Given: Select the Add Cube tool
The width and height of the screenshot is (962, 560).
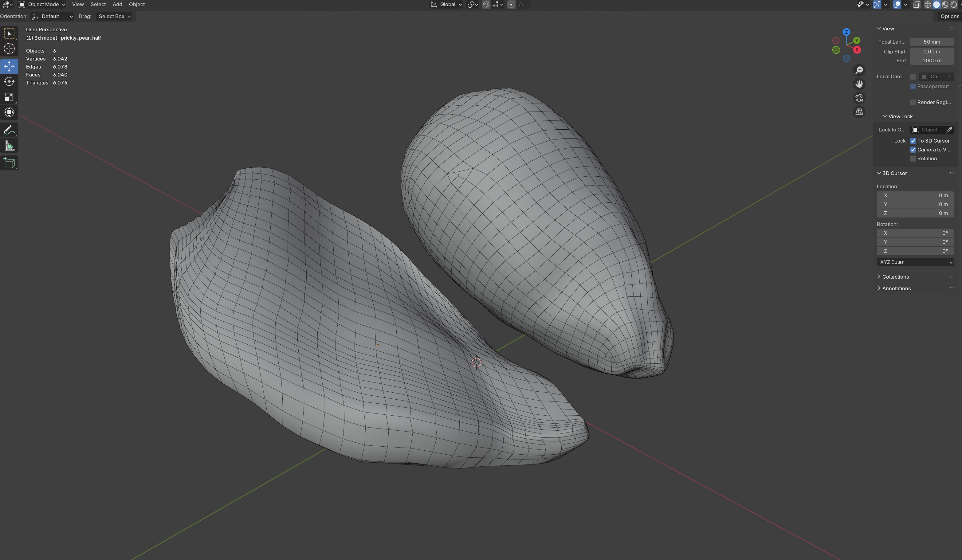Looking at the screenshot, I should pyautogui.click(x=9, y=163).
